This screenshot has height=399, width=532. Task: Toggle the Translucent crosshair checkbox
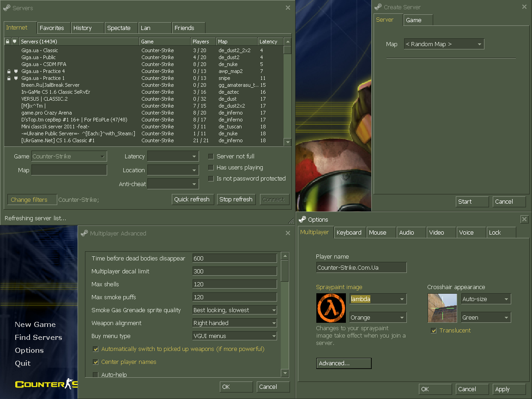click(434, 331)
